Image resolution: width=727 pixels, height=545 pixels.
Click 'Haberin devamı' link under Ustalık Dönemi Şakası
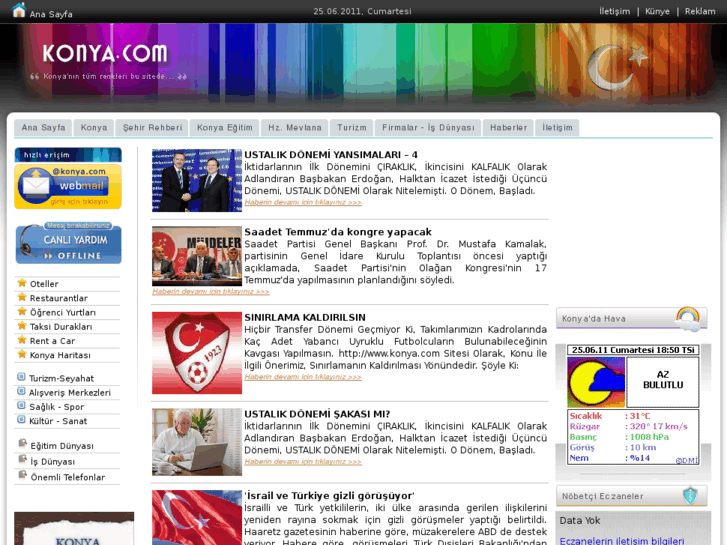click(x=303, y=462)
